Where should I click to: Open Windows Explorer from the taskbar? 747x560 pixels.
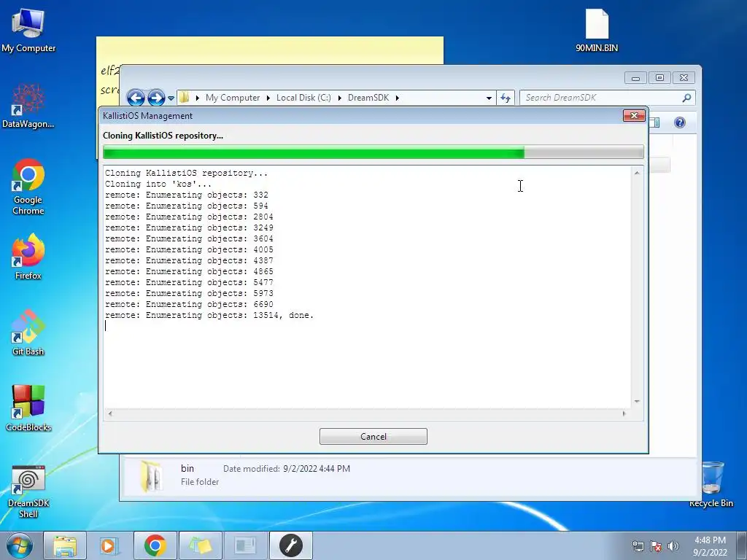click(65, 545)
